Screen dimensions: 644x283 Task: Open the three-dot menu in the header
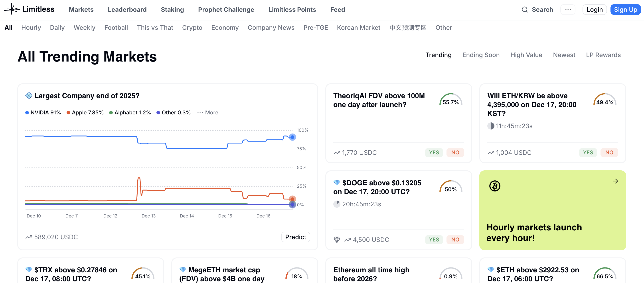click(x=568, y=10)
